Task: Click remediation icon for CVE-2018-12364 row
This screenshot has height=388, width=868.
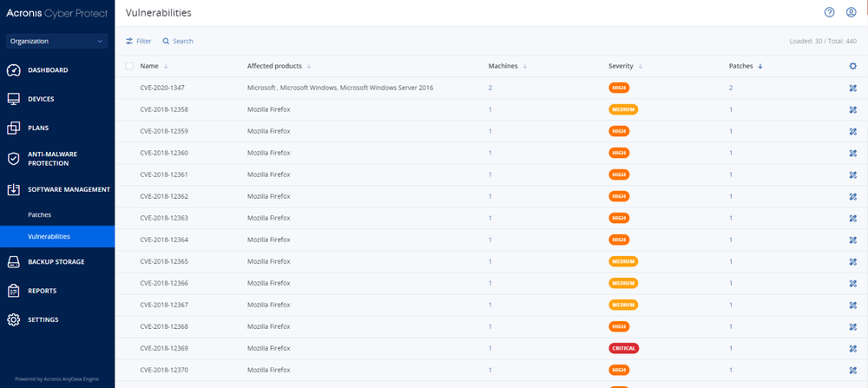Action: coord(852,240)
